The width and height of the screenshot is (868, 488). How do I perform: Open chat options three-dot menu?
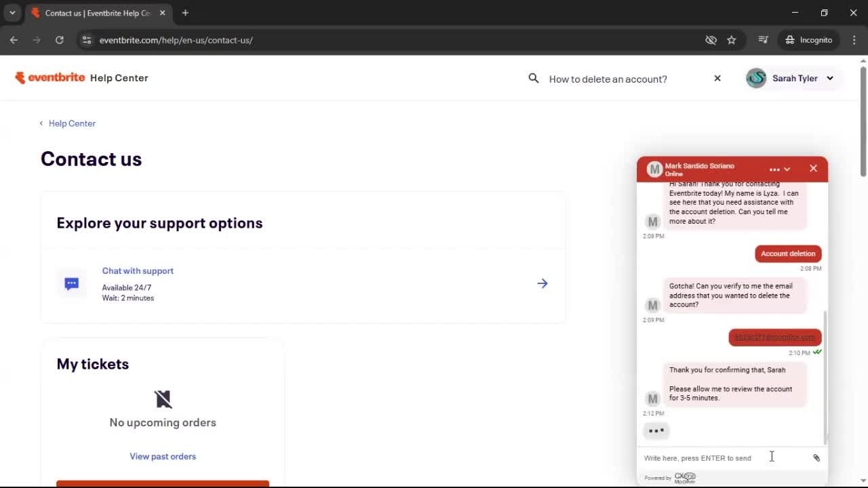pos(774,169)
